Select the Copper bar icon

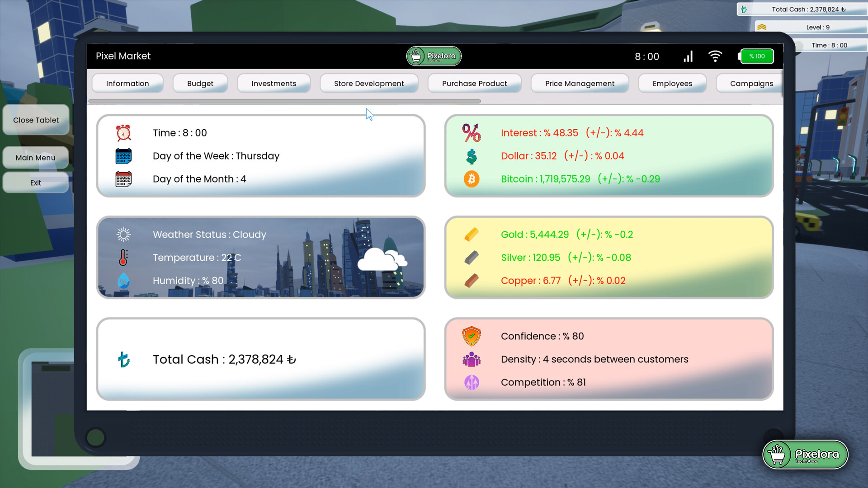471,280
